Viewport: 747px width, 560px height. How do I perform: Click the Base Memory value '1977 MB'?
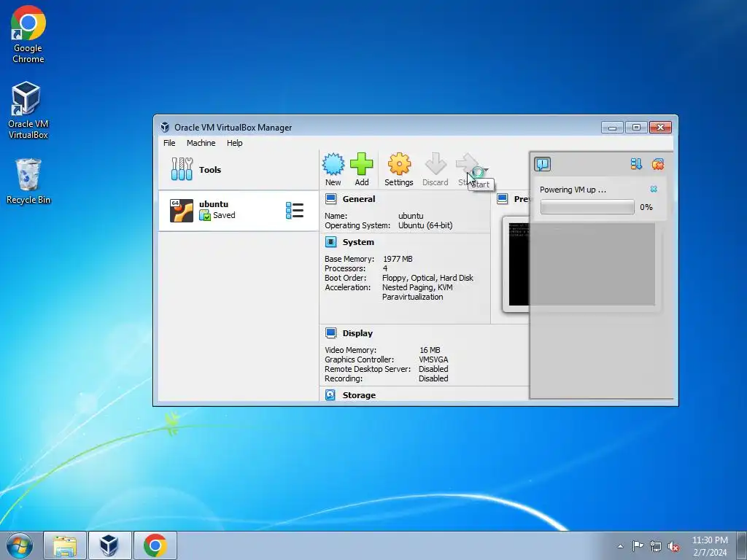click(398, 259)
